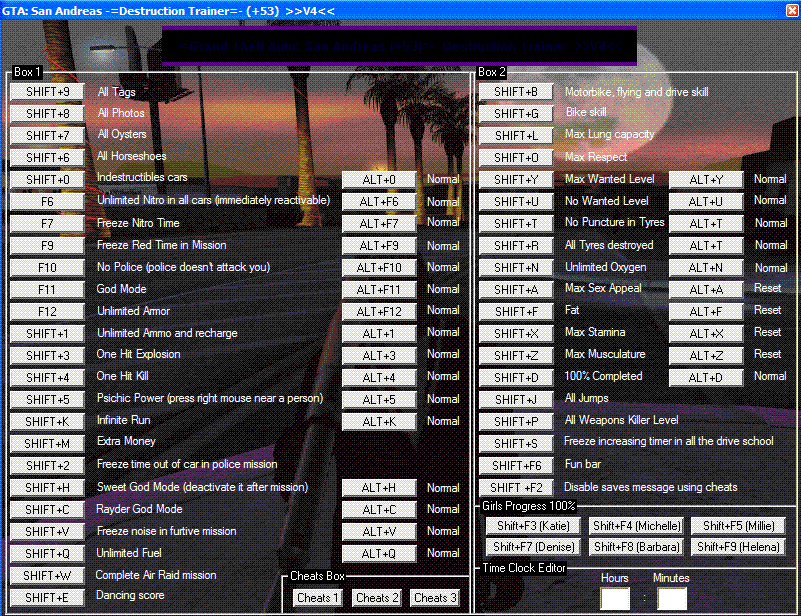
Task: Click the SHIFT+K Infinite Run button
Action: click(x=47, y=421)
